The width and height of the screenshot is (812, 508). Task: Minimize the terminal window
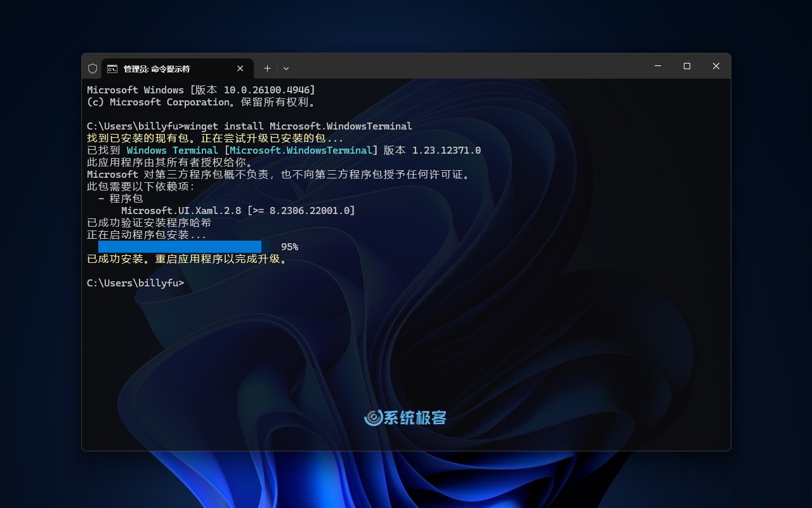pyautogui.click(x=658, y=66)
